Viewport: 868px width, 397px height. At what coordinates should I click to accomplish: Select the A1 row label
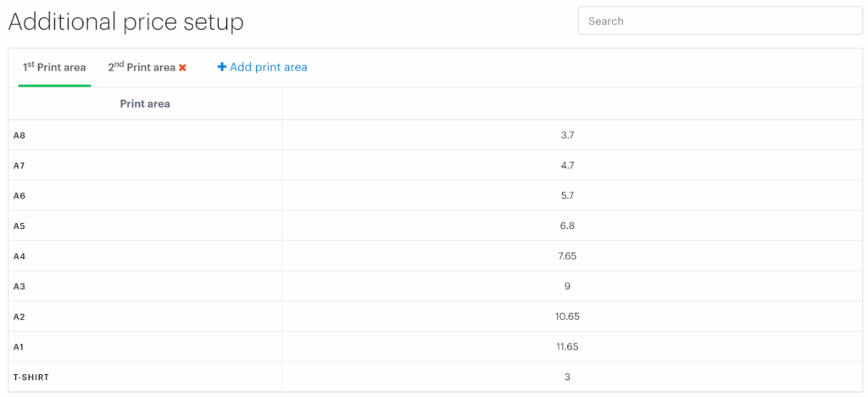click(x=19, y=346)
